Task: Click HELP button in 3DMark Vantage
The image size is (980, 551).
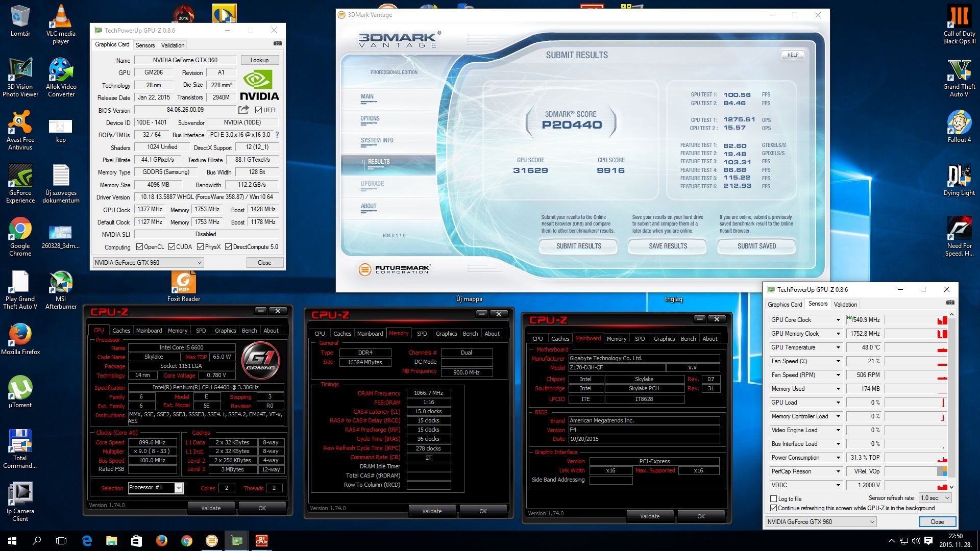Action: click(792, 55)
